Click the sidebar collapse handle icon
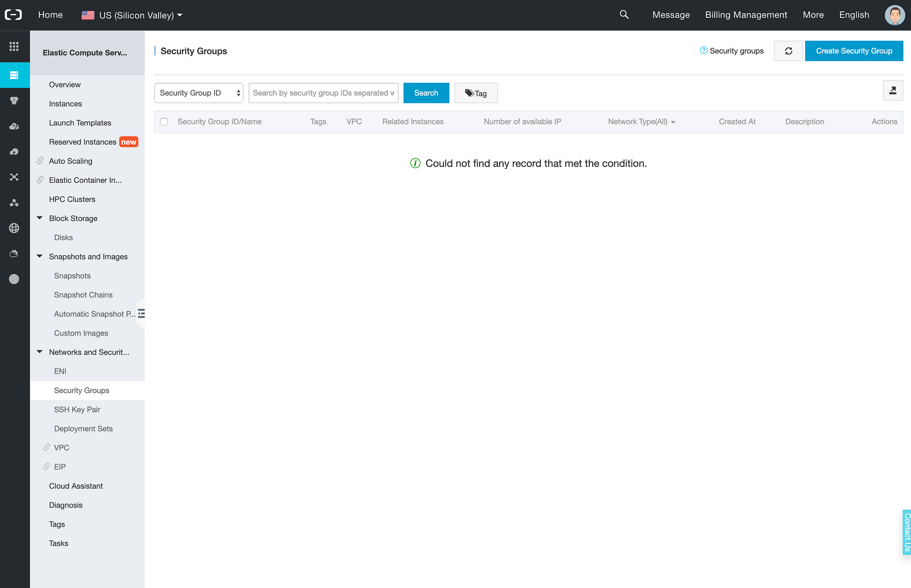This screenshot has width=911, height=588. [x=141, y=313]
